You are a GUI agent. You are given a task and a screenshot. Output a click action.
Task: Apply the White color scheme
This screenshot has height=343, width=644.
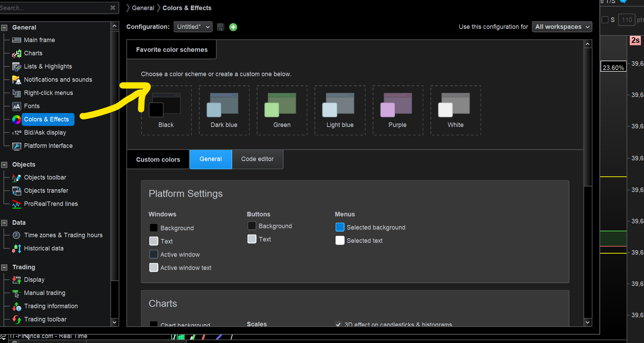(x=456, y=110)
